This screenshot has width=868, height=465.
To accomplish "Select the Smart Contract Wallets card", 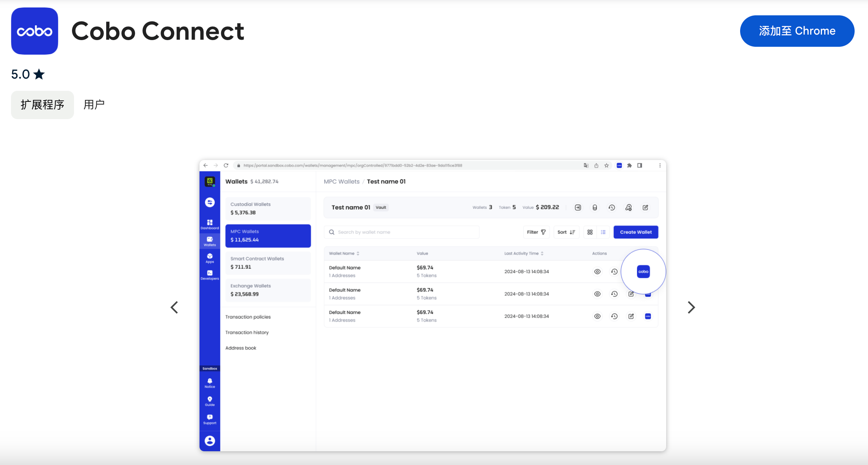I will tap(268, 263).
